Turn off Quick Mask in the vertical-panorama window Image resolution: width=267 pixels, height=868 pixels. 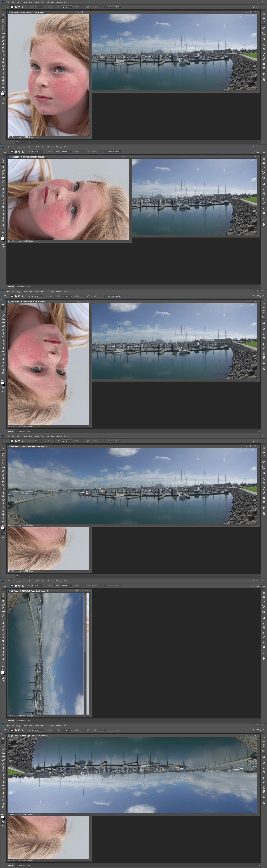[x=3, y=678]
